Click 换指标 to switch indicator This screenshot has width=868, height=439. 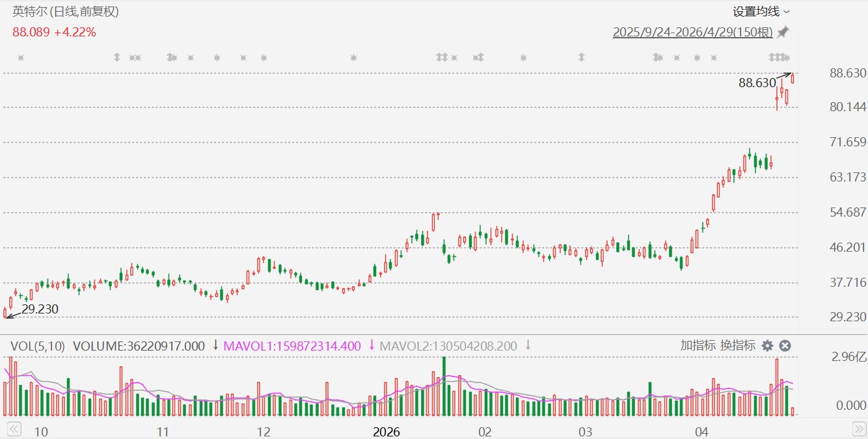point(738,345)
